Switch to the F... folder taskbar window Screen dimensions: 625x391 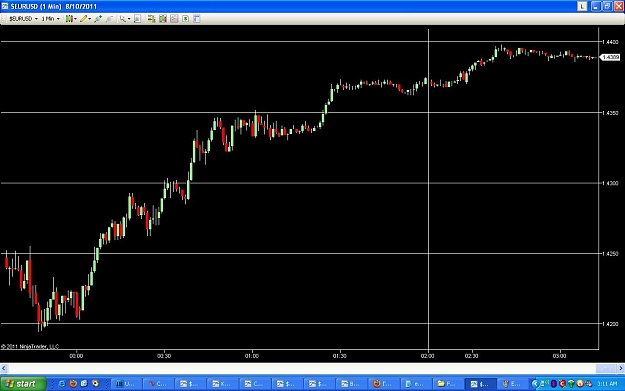click(x=448, y=384)
